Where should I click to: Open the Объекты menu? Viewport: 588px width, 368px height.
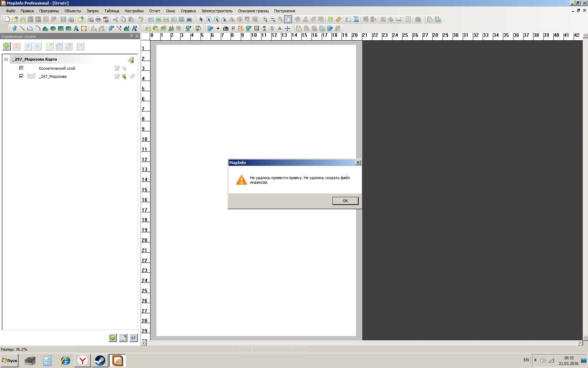pos(72,11)
